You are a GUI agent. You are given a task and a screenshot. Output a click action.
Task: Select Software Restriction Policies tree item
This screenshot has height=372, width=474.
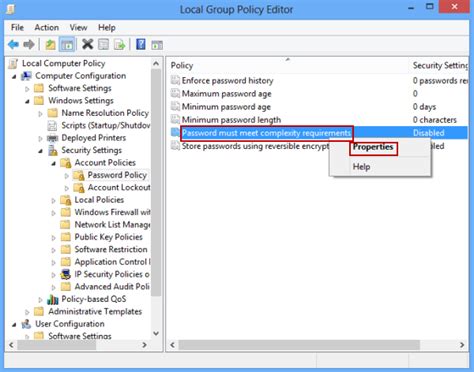[x=111, y=249]
